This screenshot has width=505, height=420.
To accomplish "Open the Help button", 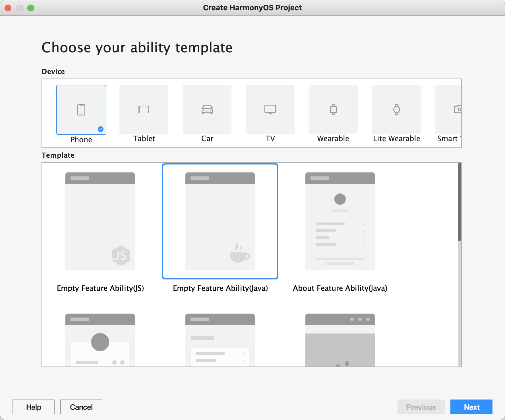I will (34, 407).
